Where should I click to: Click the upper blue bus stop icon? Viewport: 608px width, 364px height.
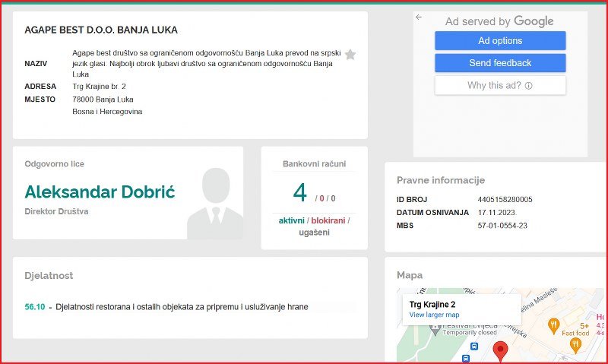[x=474, y=344]
